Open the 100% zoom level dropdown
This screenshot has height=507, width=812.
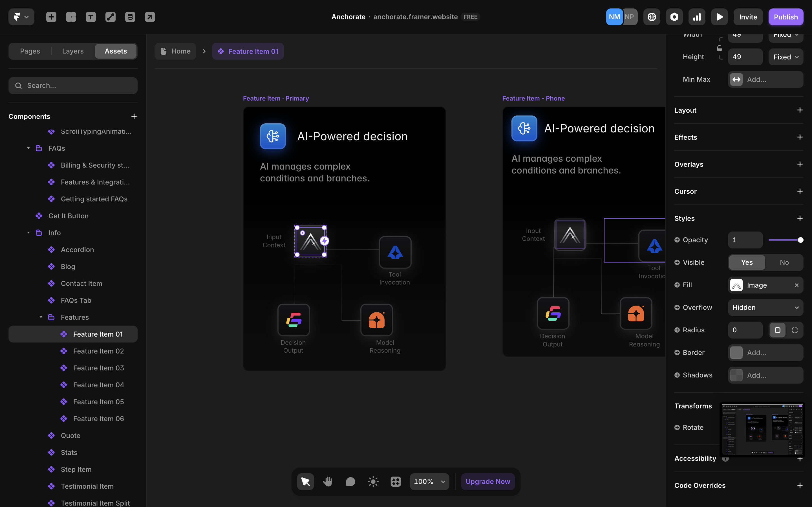click(x=429, y=482)
